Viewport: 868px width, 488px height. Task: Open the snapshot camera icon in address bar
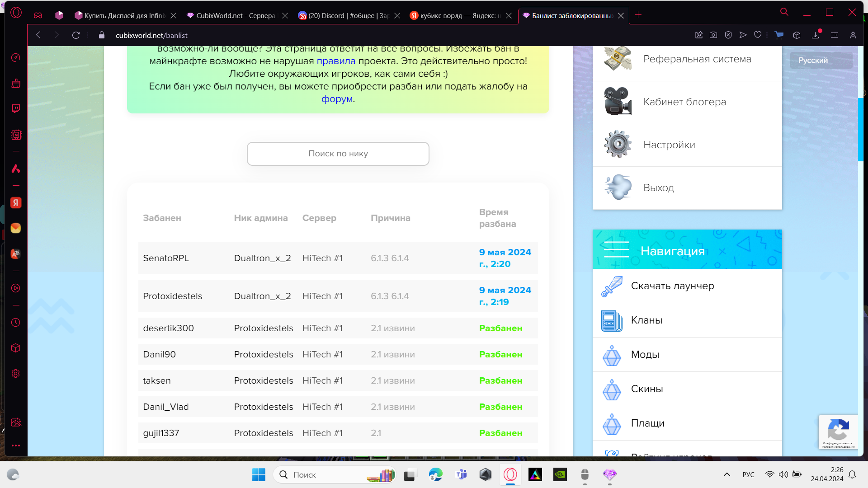click(x=713, y=35)
